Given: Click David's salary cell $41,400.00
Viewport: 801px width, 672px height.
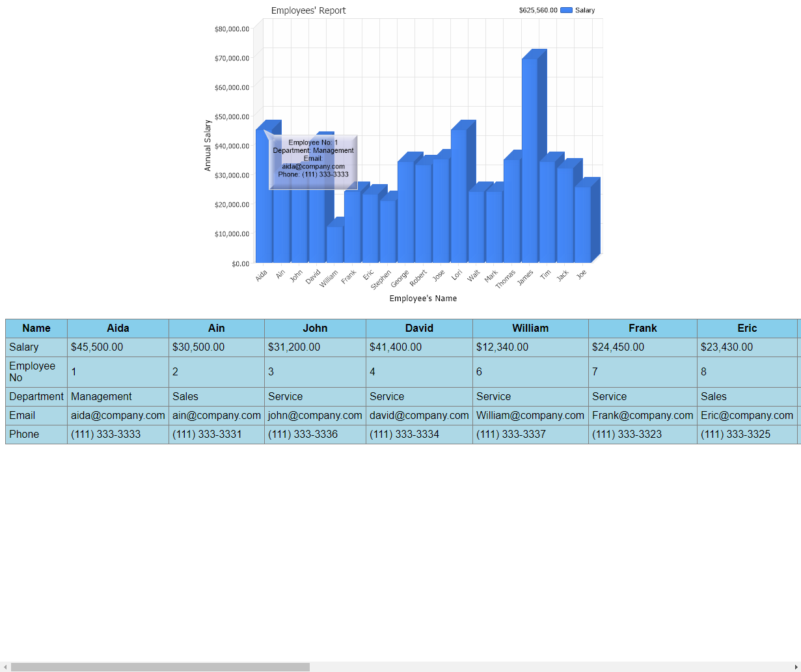Looking at the screenshot, I should click(419, 347).
